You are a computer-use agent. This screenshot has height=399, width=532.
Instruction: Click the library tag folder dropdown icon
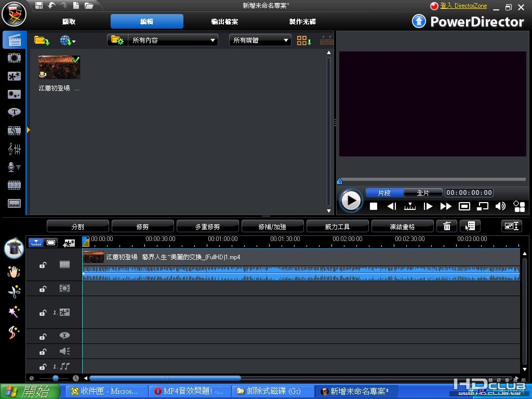[x=117, y=41]
